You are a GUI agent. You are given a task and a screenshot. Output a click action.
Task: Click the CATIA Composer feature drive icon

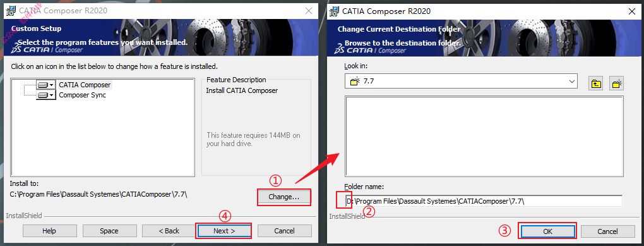click(x=43, y=85)
